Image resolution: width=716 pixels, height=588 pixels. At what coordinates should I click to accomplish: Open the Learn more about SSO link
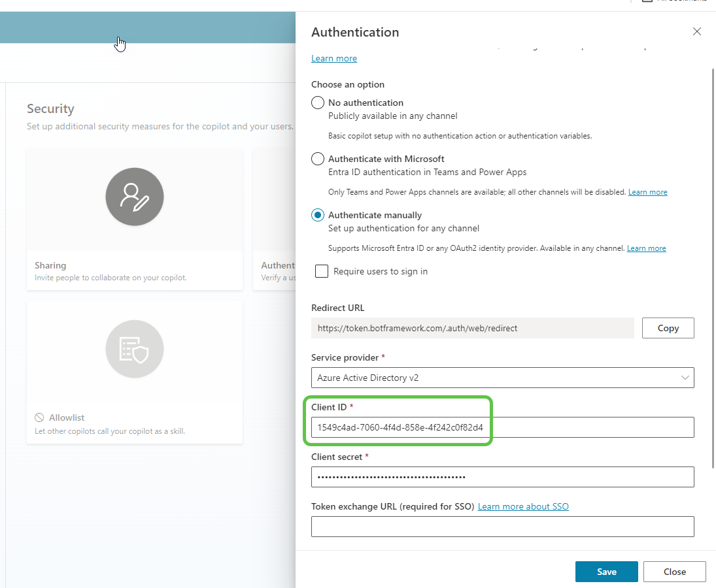pyautogui.click(x=522, y=506)
